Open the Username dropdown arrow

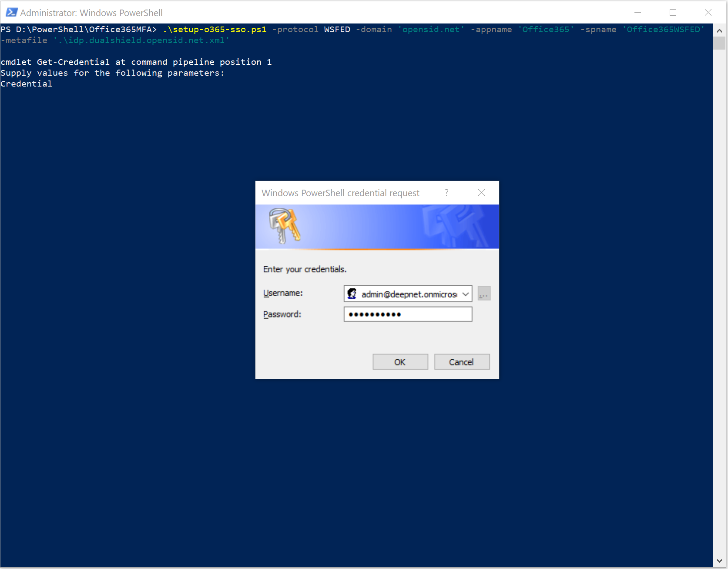[466, 294]
